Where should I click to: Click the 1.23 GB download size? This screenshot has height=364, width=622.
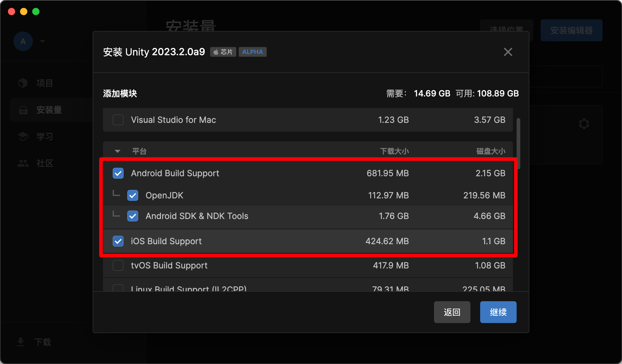[393, 120]
